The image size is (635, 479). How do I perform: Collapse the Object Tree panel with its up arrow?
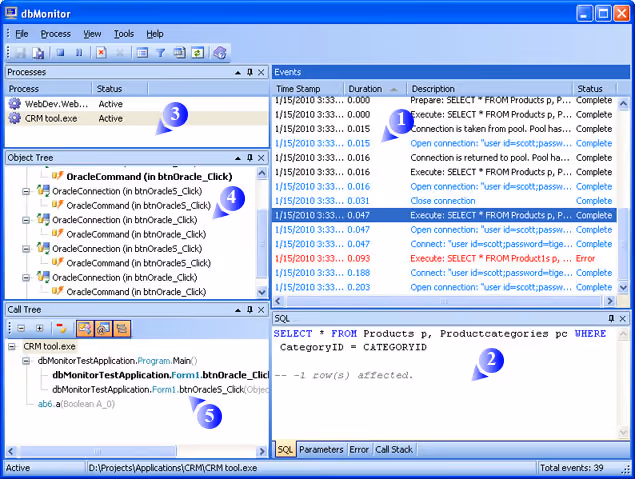coord(238,158)
